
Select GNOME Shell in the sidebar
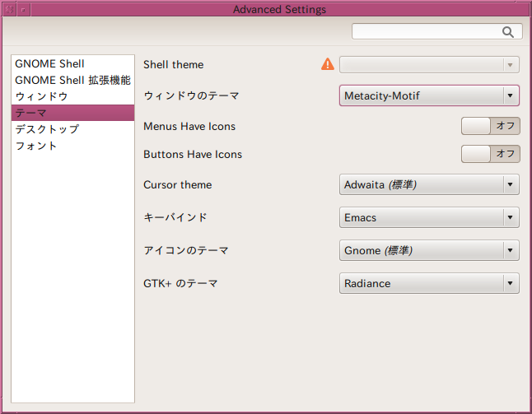pos(73,63)
